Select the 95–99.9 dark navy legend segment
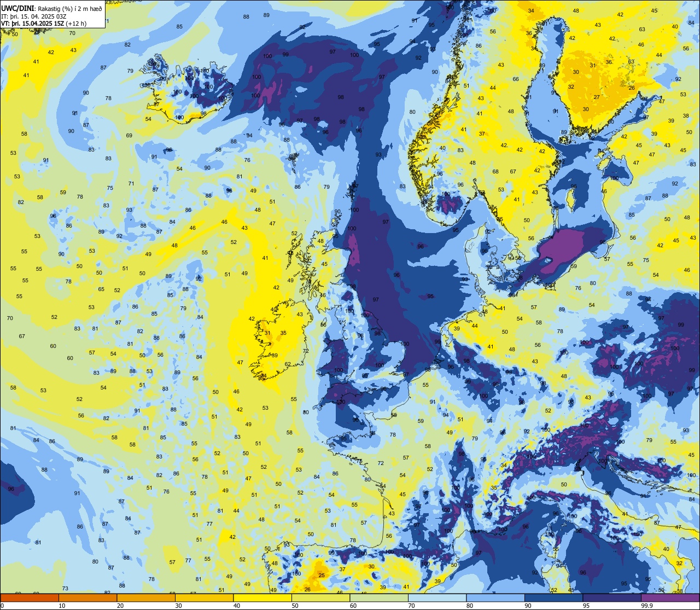 [x=612, y=597]
